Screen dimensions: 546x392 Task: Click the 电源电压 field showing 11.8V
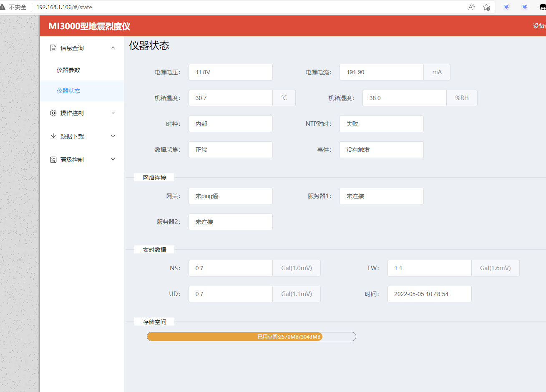coord(231,72)
